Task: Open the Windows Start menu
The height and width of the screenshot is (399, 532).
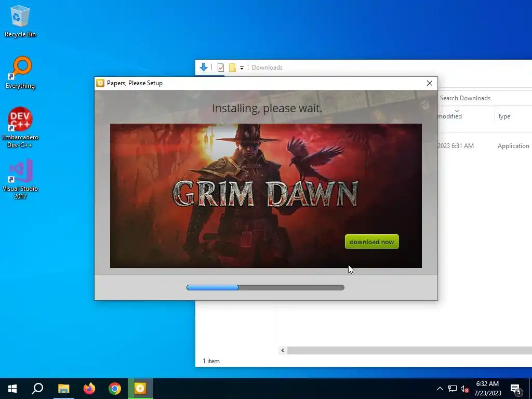Action: coord(12,389)
